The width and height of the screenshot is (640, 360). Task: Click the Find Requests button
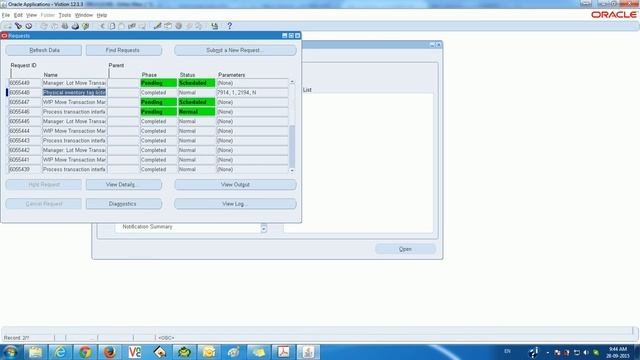(124, 50)
